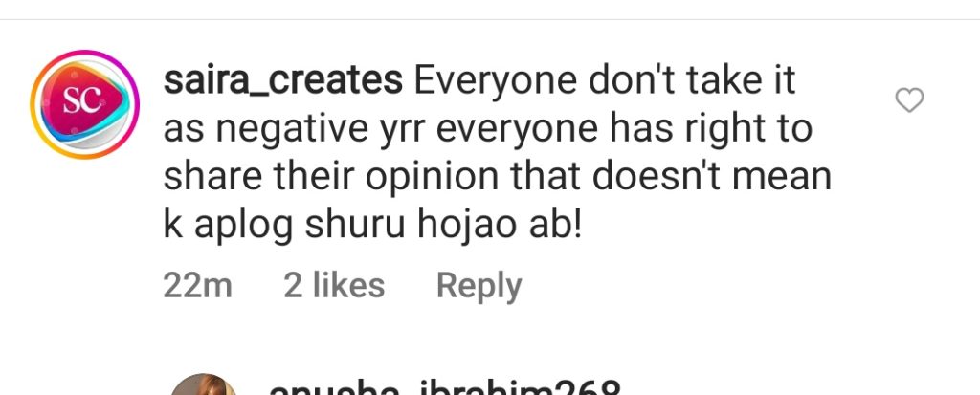Open the cropped avatar of the next commenter
The width and height of the screenshot is (980, 395).
[x=203, y=384]
